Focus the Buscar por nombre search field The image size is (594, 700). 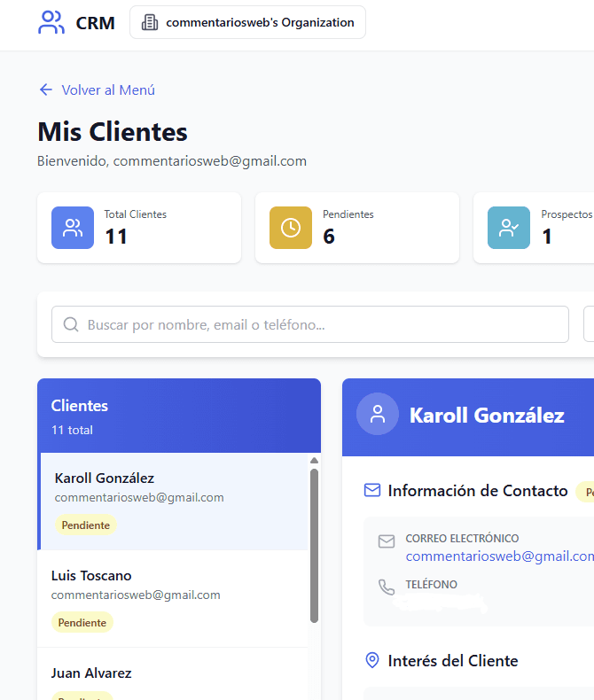click(310, 324)
